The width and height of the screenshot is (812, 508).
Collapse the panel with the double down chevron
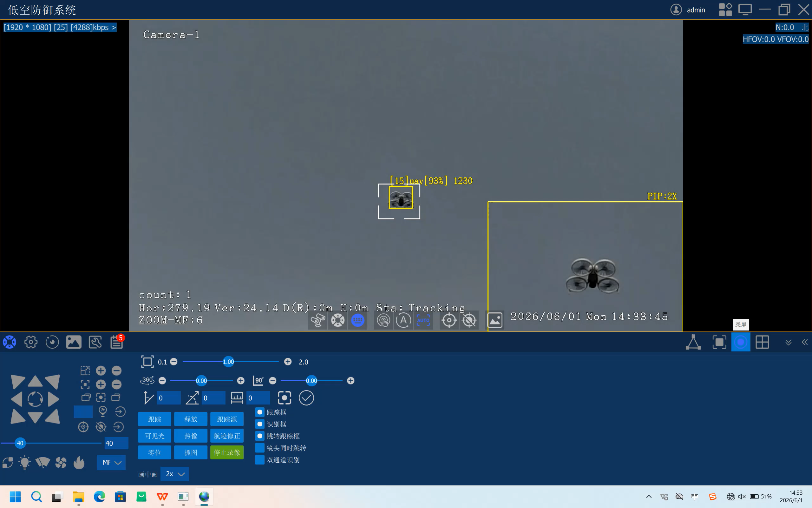[x=789, y=342]
